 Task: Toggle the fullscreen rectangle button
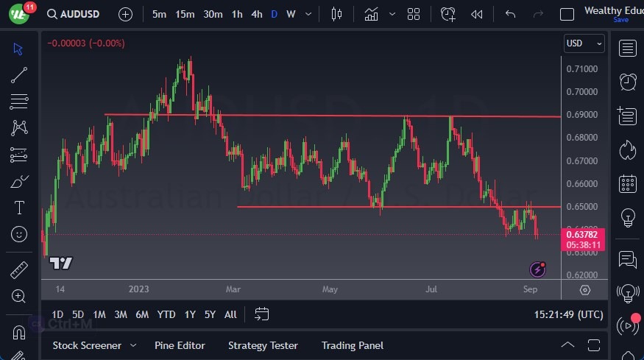(x=567, y=14)
